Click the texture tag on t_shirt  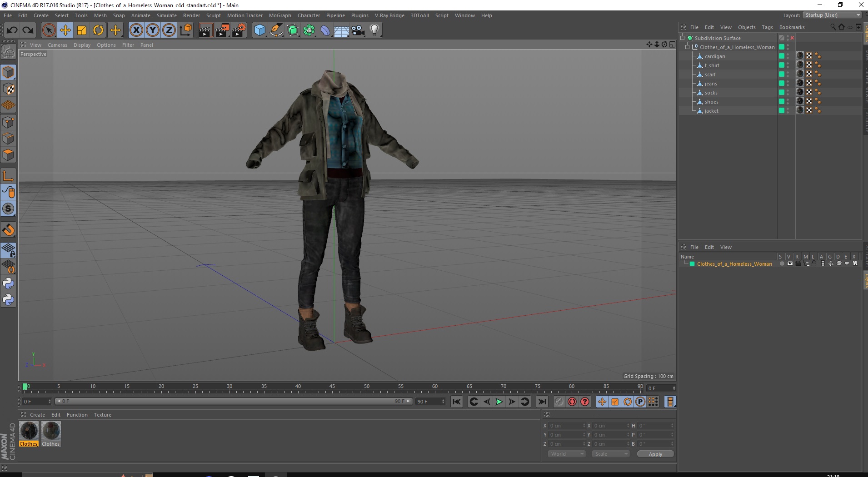[x=800, y=65]
